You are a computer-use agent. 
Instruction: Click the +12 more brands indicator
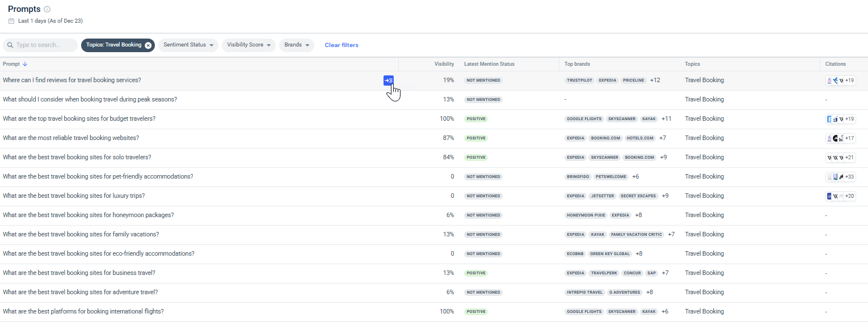click(655, 80)
